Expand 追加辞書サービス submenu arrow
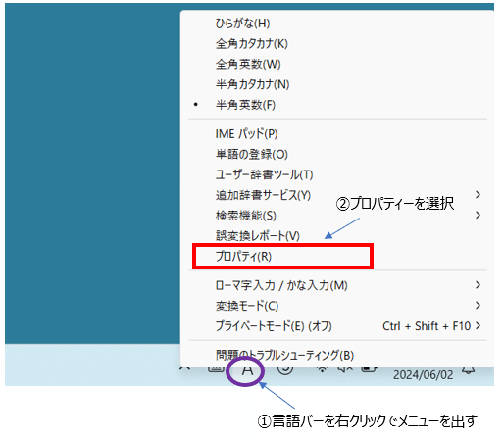 pos(478,195)
